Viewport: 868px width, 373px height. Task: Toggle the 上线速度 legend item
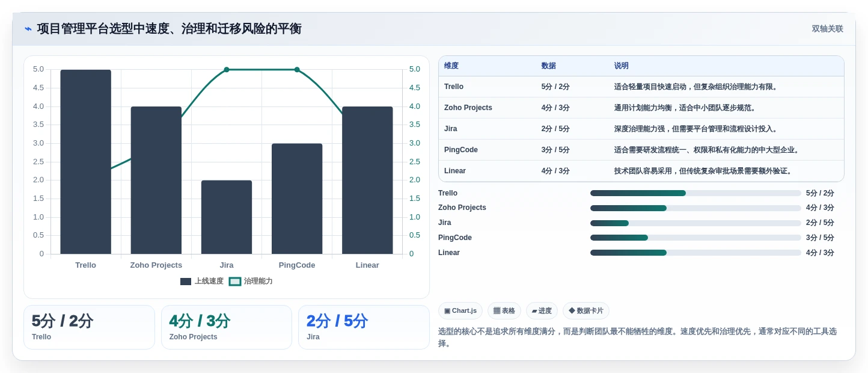[202, 281]
